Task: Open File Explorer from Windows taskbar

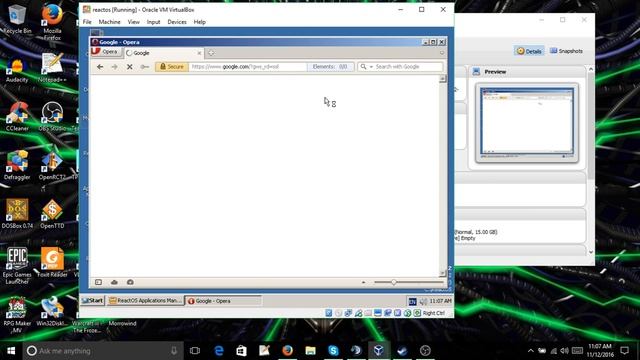Action: point(310,351)
